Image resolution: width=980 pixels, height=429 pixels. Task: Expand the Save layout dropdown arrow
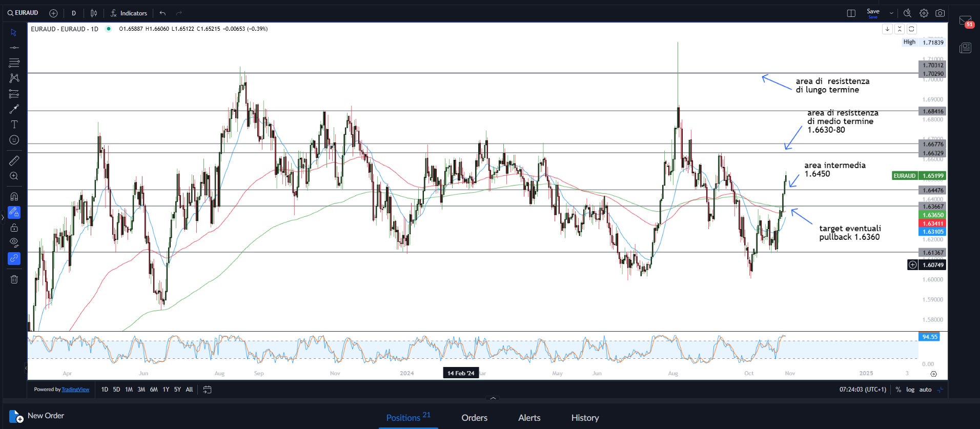point(891,13)
